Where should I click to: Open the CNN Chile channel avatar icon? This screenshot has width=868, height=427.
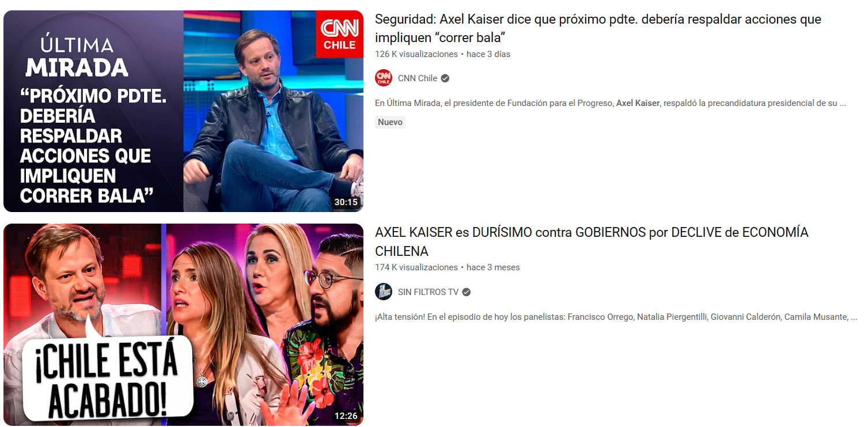click(x=384, y=78)
